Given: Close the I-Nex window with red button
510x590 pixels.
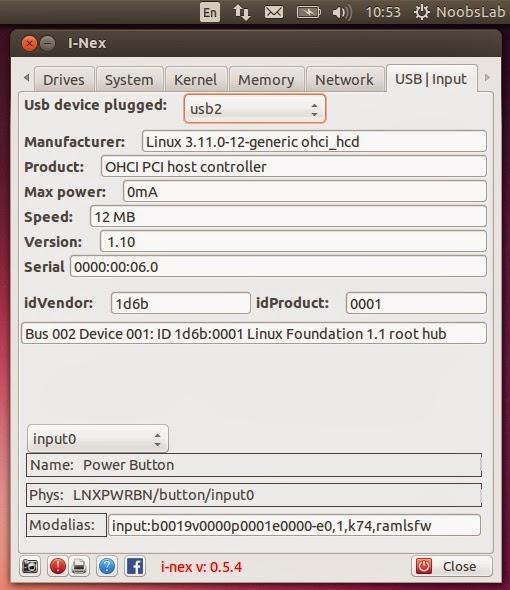Looking at the screenshot, I should point(29,44).
